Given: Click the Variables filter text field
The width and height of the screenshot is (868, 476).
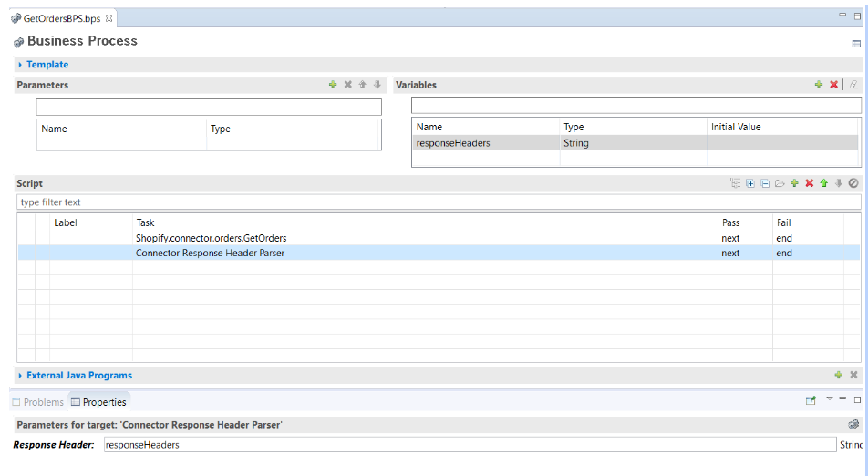Looking at the screenshot, I should click(x=636, y=105).
